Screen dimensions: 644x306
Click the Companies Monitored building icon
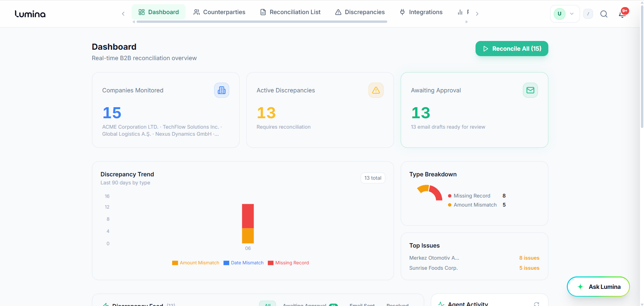[x=221, y=90]
